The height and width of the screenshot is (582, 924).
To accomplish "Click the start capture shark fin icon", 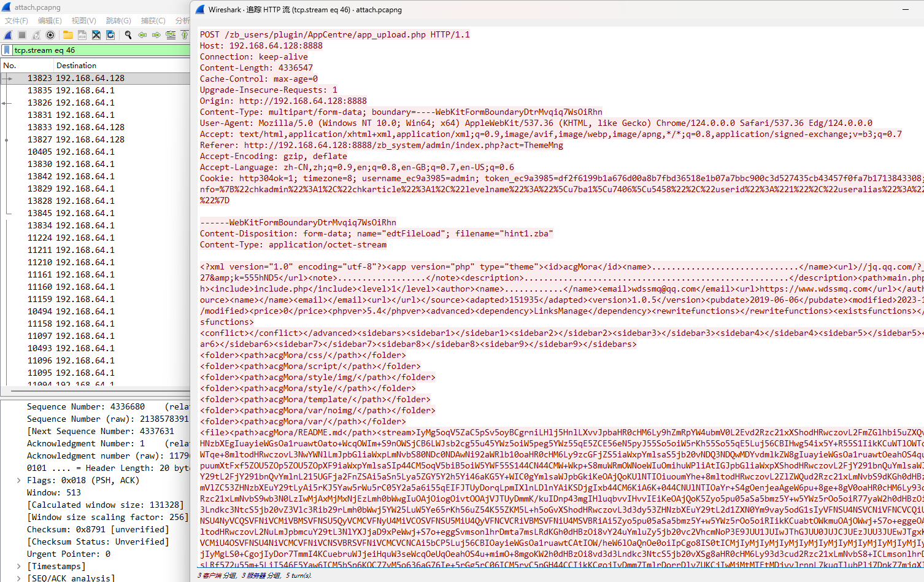I will tap(8, 35).
